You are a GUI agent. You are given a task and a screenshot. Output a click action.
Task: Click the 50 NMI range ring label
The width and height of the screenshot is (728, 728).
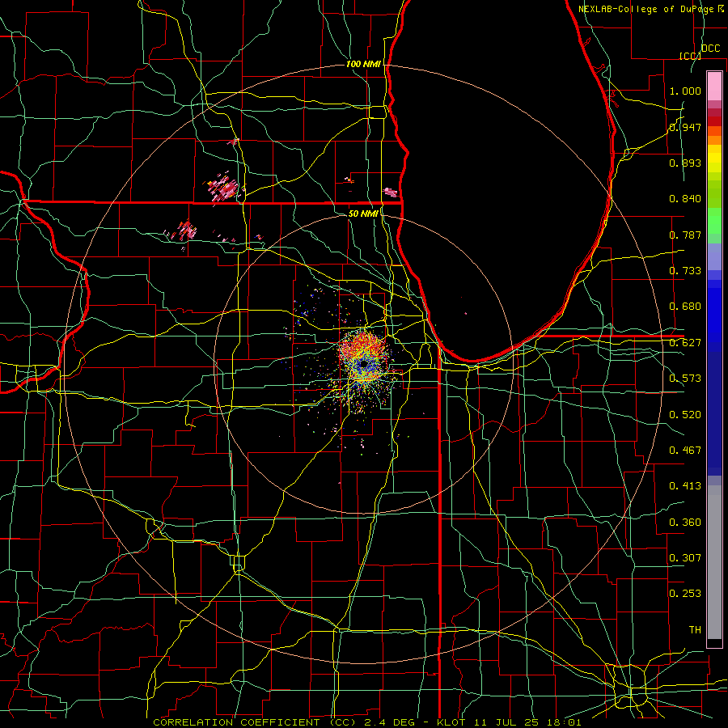[363, 214]
